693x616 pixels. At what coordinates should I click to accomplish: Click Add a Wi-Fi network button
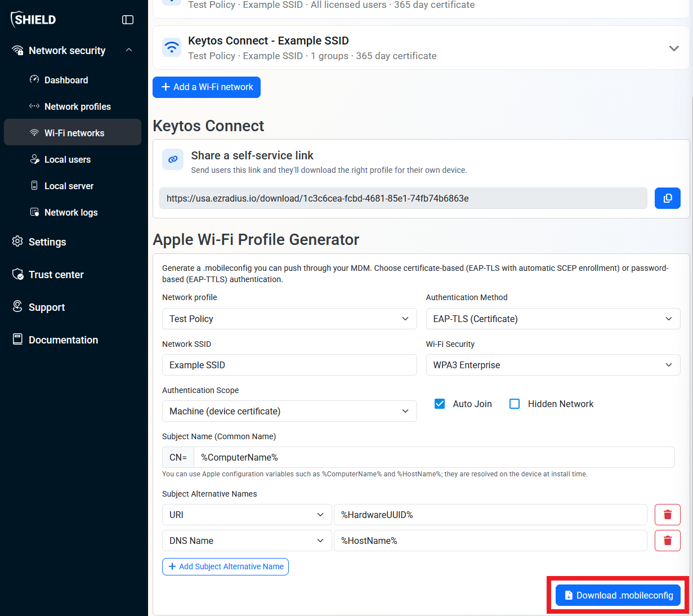point(207,87)
